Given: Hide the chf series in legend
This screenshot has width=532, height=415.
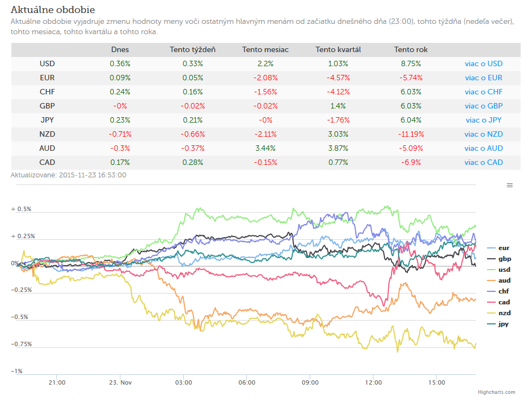Looking at the screenshot, I should click(x=498, y=291).
